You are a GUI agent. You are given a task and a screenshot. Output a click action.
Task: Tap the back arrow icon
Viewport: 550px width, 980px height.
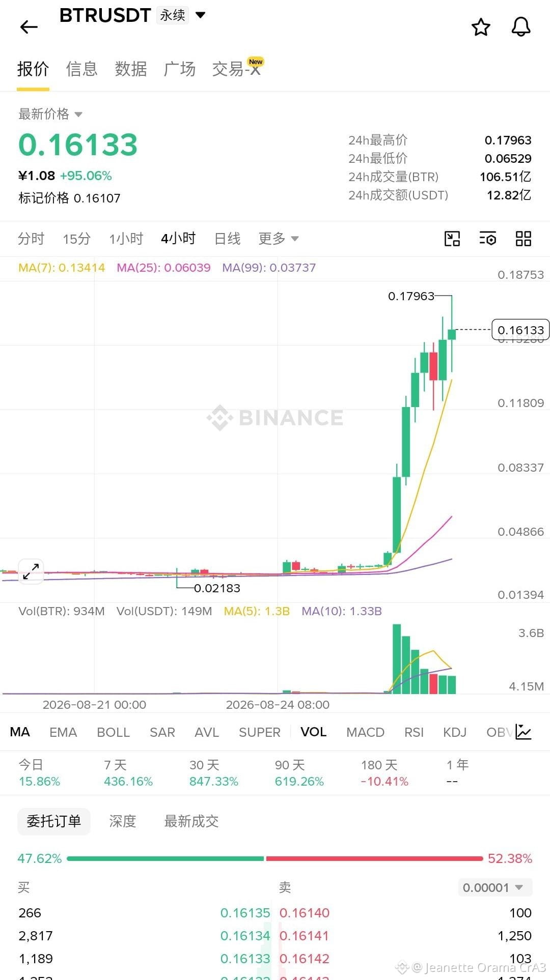click(x=29, y=27)
